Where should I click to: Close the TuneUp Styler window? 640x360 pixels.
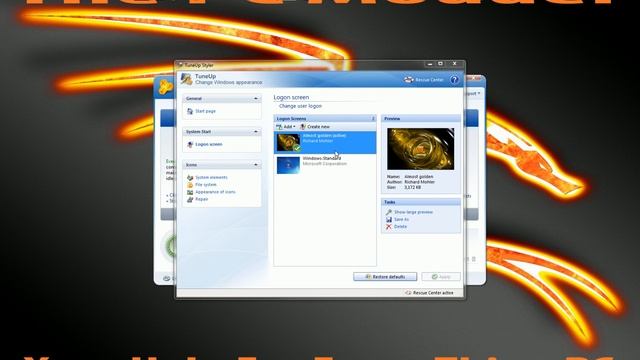pyautogui.click(x=455, y=64)
